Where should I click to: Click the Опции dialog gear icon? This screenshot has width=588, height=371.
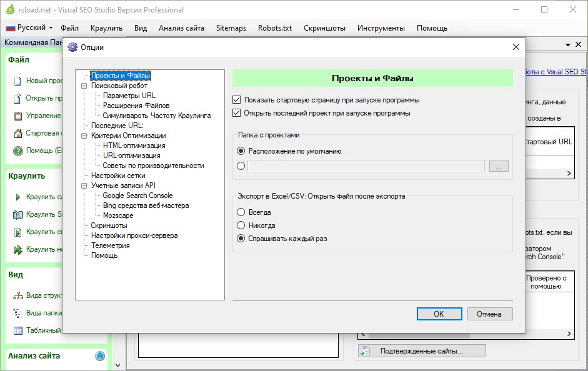72,47
